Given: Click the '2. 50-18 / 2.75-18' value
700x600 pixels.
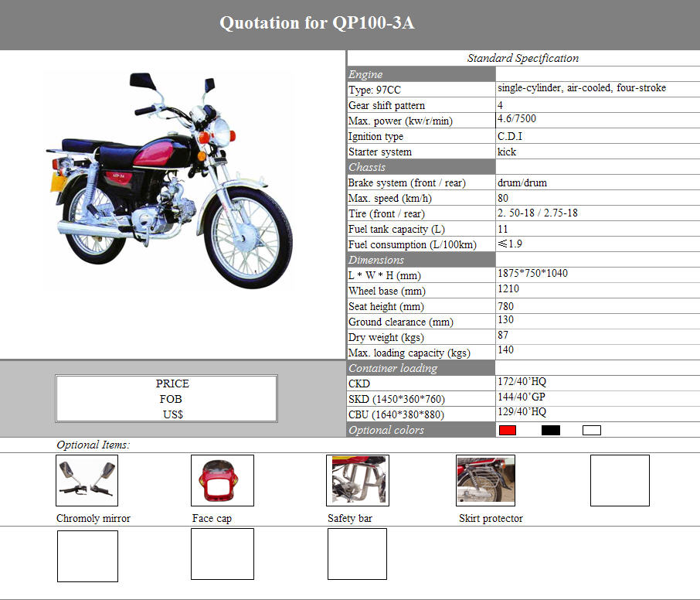Looking at the screenshot, I should coord(538,213).
